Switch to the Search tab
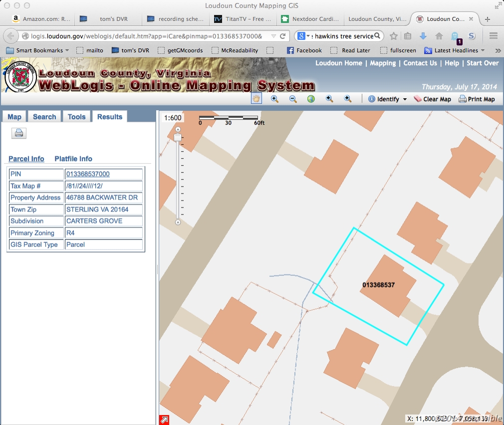This screenshot has height=425, width=504. pos(44,117)
